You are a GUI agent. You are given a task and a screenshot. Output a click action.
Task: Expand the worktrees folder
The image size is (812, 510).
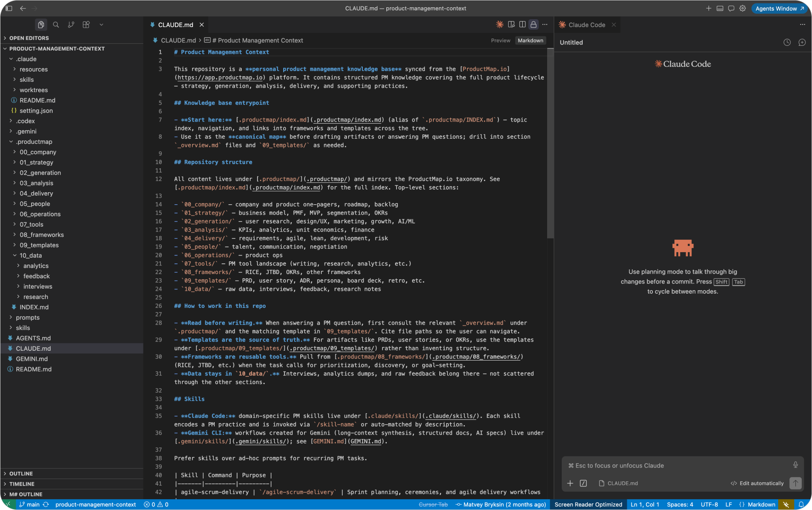point(71,90)
